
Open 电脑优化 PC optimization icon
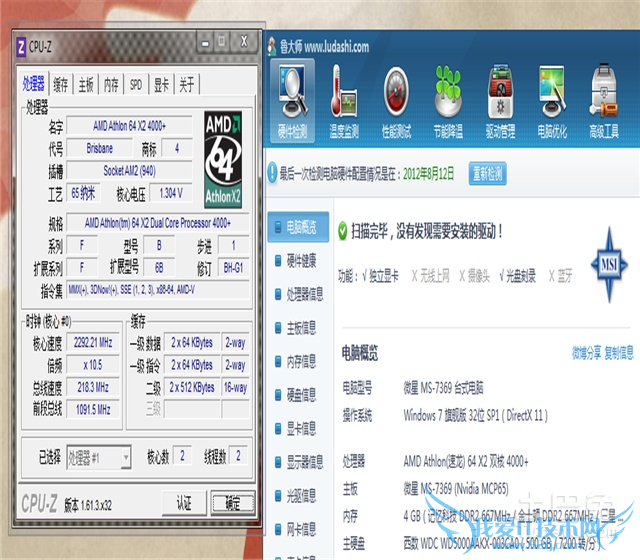tap(552, 101)
